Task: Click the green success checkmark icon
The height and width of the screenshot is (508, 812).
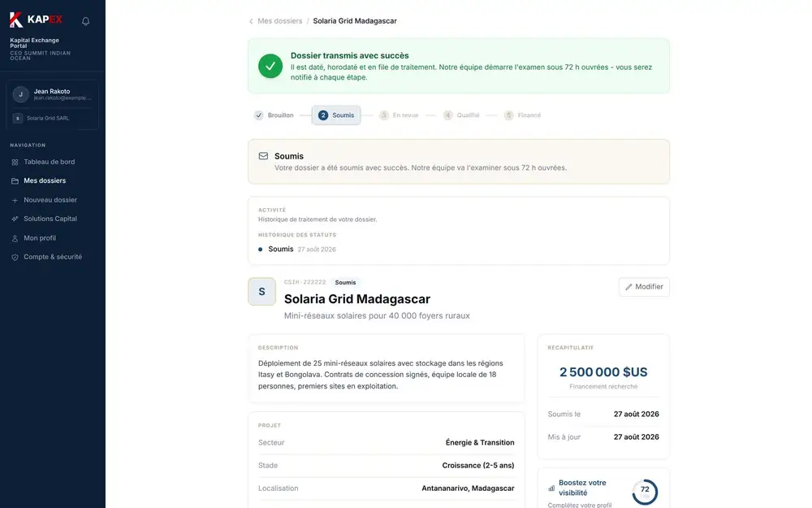Action: [270, 66]
